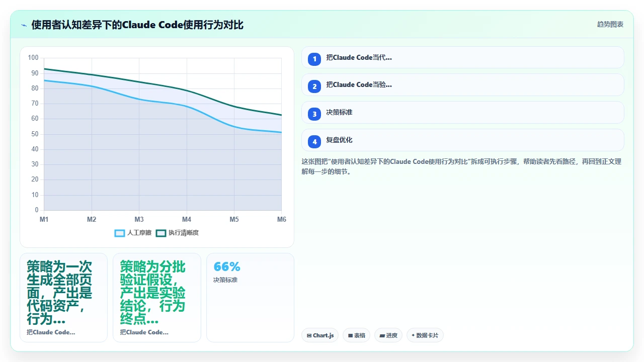Click the M1 x-axis label
644x362 pixels.
tap(44, 219)
